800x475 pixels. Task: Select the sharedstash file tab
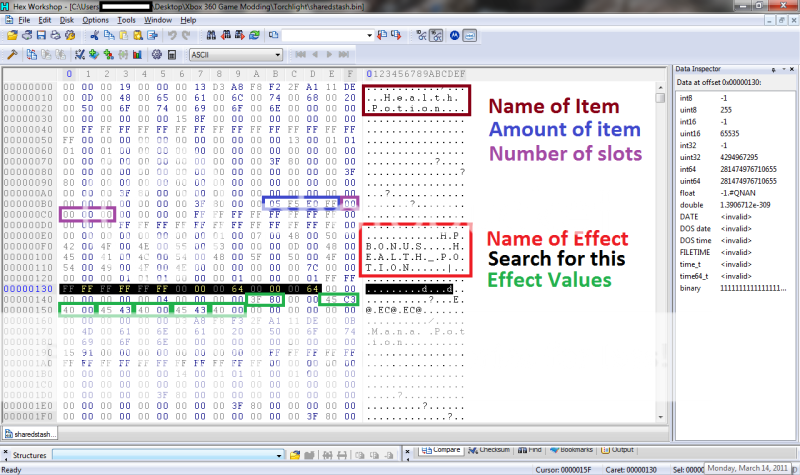click(32, 434)
